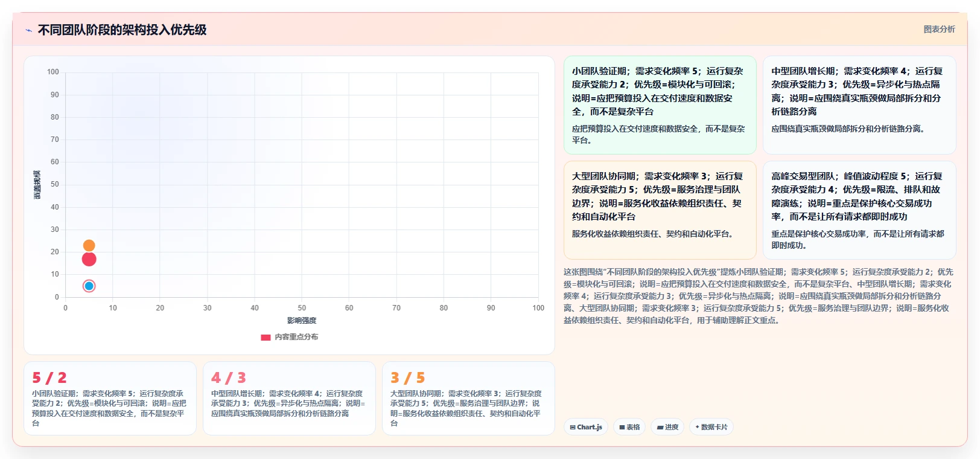This screenshot has height=459, width=980.
Task: Select the blue bubble data point
Action: (89, 286)
